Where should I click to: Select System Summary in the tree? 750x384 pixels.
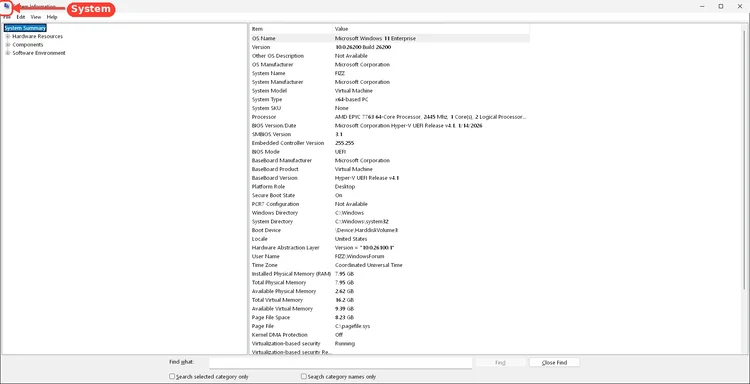[25, 28]
